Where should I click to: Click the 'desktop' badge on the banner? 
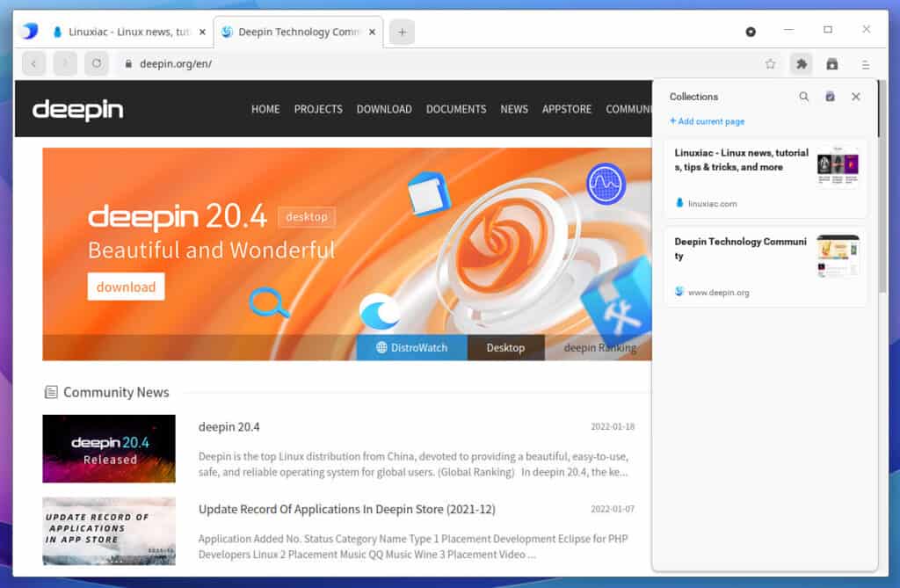click(x=307, y=216)
